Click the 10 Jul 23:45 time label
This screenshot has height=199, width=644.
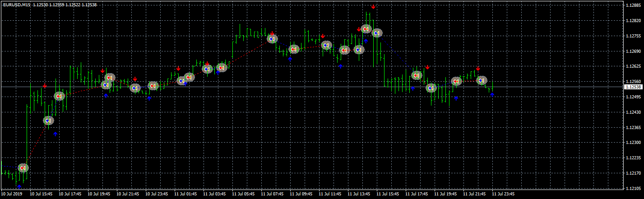tap(157, 194)
